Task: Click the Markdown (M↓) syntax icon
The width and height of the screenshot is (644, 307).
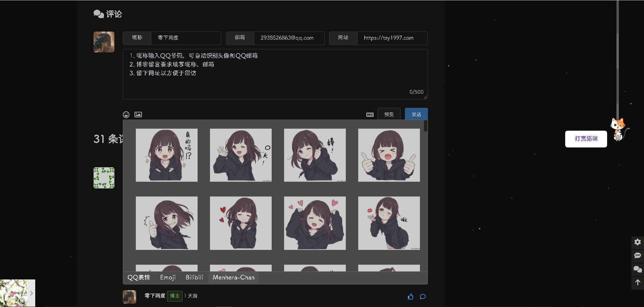Action: pos(370,115)
